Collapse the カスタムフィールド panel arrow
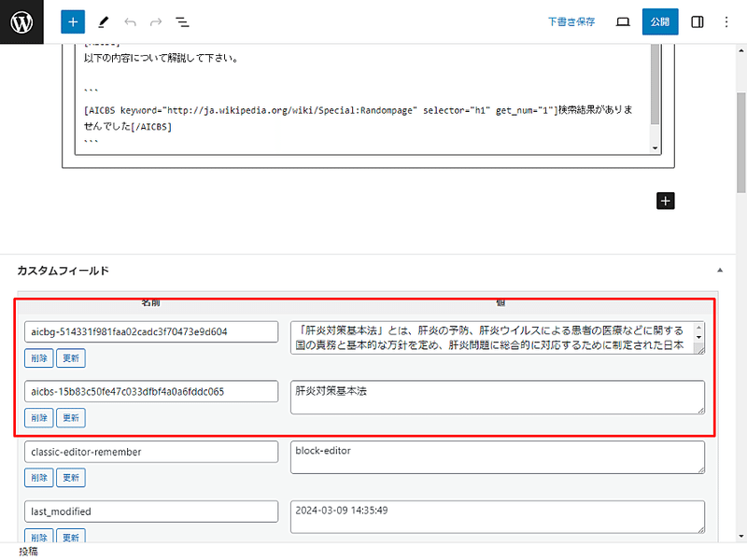747x560 pixels. tap(720, 271)
